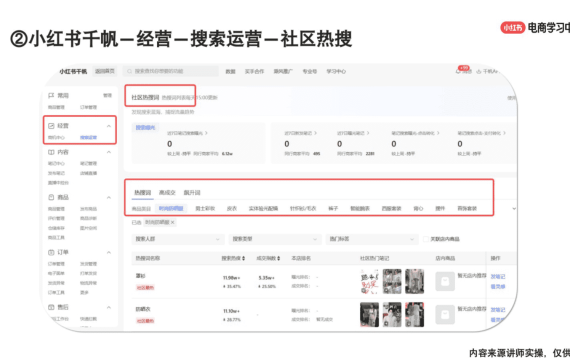This screenshot has height=360, width=570.
Task: Click the 售后 section icon in the sidebar
Action: pos(51,307)
